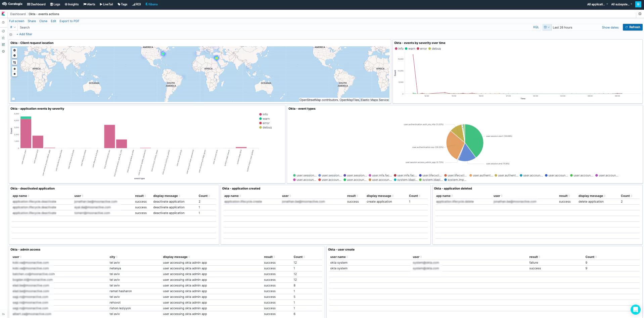Click the Last 26 hours time range

tap(562, 28)
